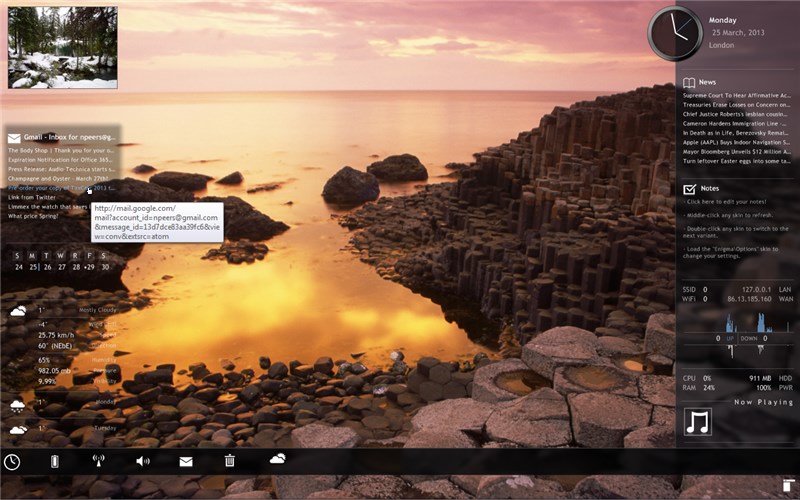Click the speaker volume icon in taskbar
The image size is (800, 500).
point(142,461)
